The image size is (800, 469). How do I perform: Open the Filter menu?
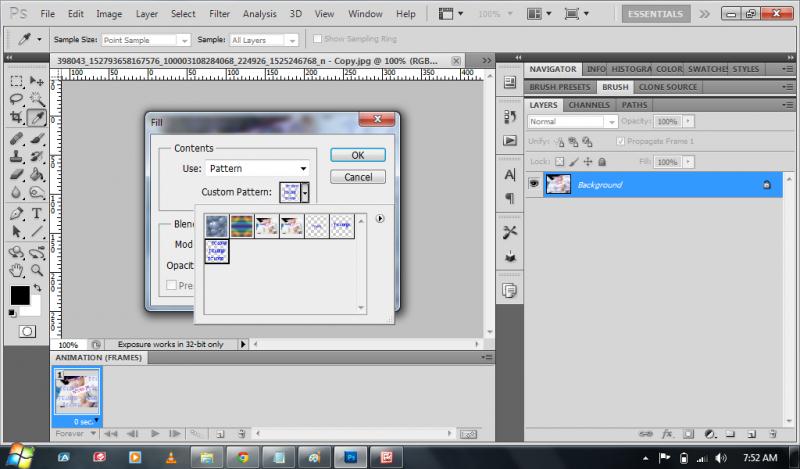(220, 14)
